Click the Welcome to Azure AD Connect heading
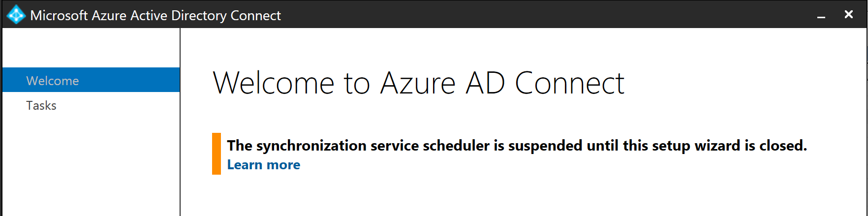Viewport: 868px width, 216px height. 418,83
